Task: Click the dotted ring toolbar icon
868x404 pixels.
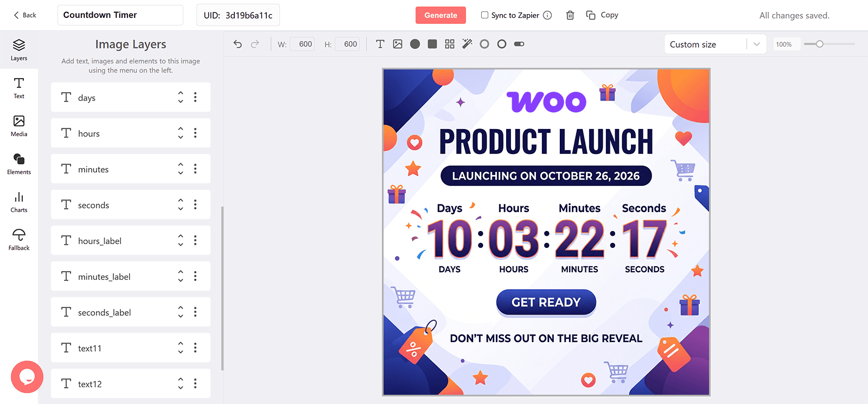Action: (484, 44)
